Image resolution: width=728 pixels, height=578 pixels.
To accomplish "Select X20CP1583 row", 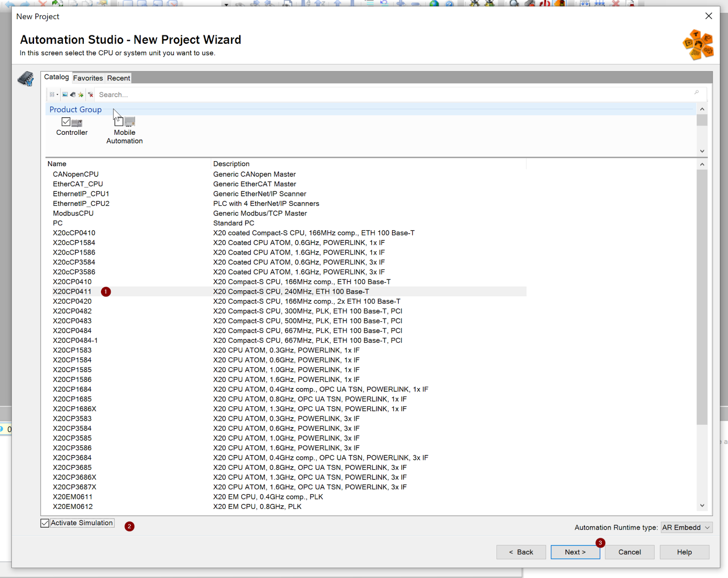I will [287, 350].
